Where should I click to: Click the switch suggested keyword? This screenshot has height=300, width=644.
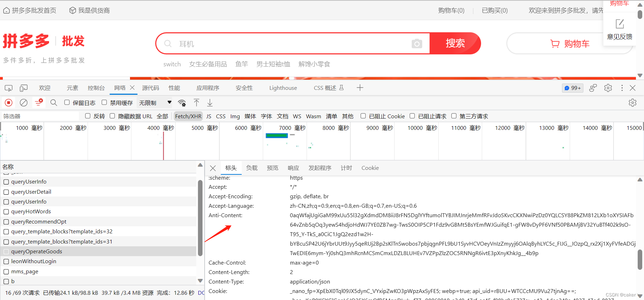click(172, 64)
